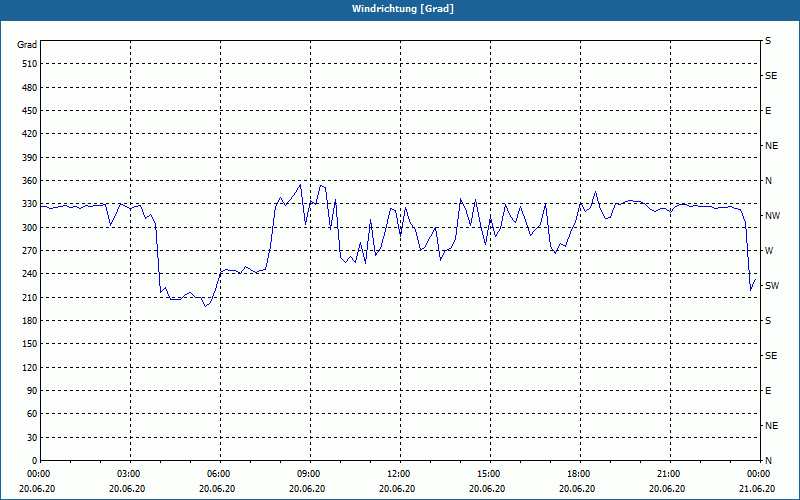Click the Grad unit label on the left axis
This screenshot has height=500, width=800.
pyautogui.click(x=27, y=45)
